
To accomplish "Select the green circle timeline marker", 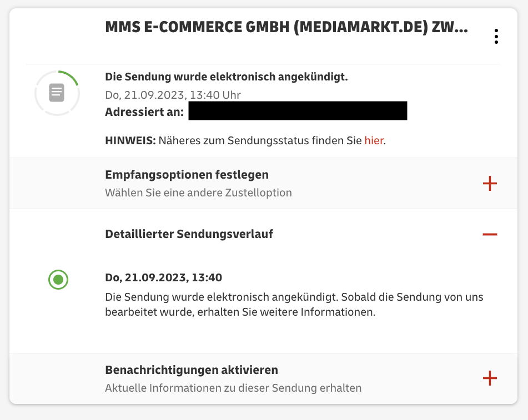I will click(x=58, y=280).
